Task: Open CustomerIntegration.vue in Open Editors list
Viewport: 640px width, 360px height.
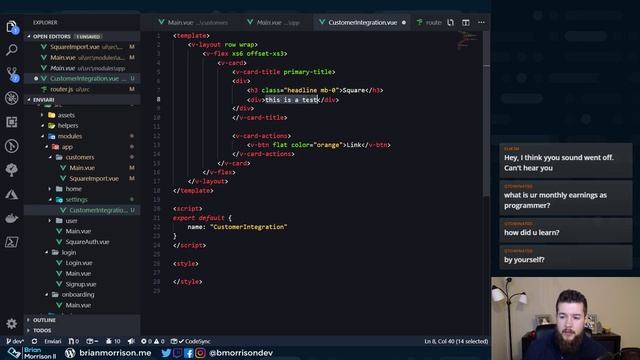Action: [x=82, y=78]
